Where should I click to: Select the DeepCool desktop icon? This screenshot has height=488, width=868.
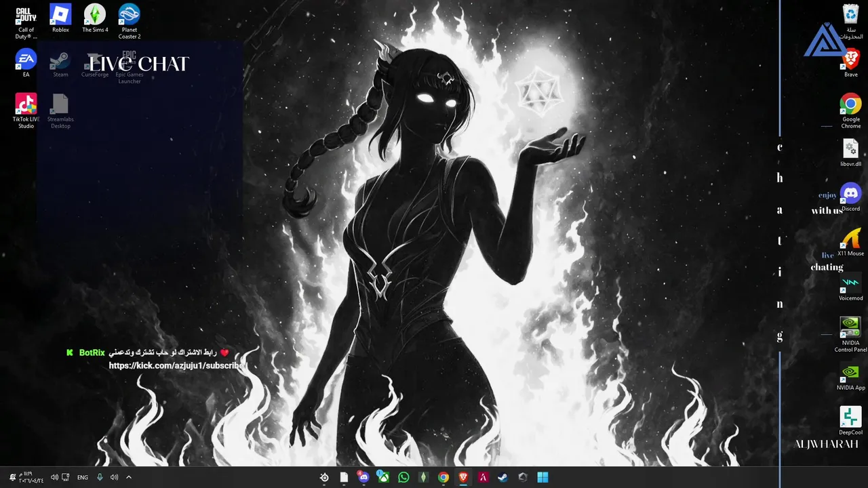(850, 422)
